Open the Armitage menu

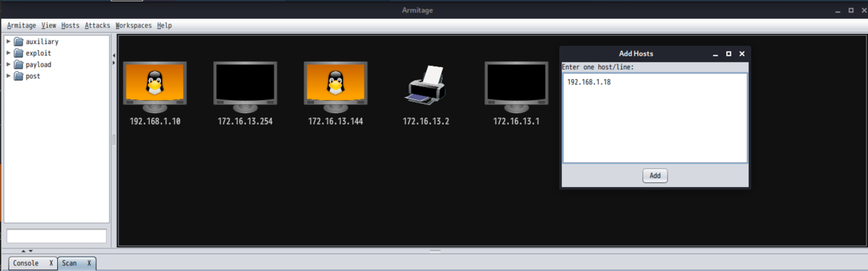click(21, 25)
